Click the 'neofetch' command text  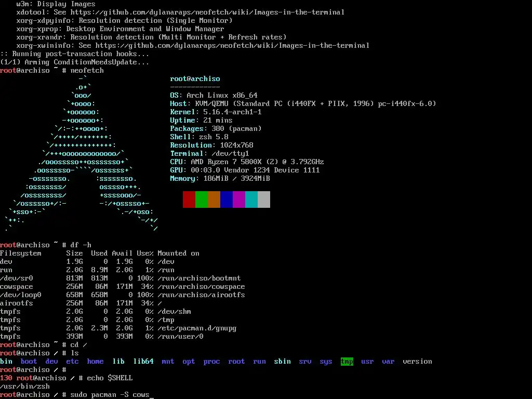tap(87, 71)
